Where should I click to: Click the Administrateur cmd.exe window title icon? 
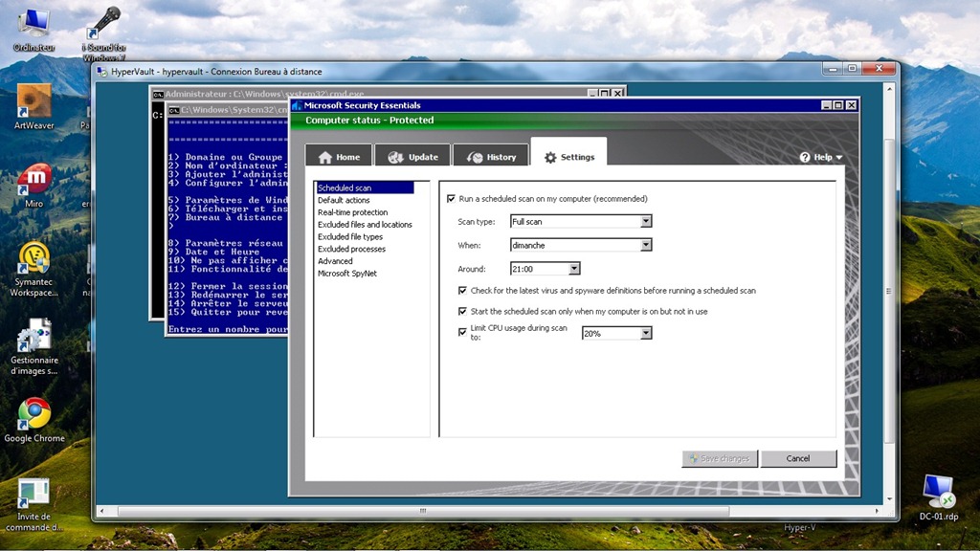click(x=158, y=95)
